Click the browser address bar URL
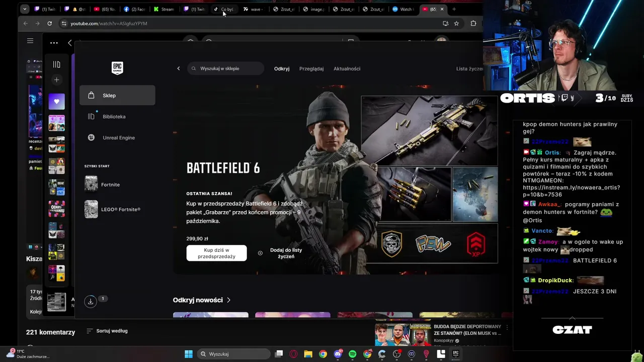Image resolution: width=644 pixels, height=362 pixels. (109, 24)
